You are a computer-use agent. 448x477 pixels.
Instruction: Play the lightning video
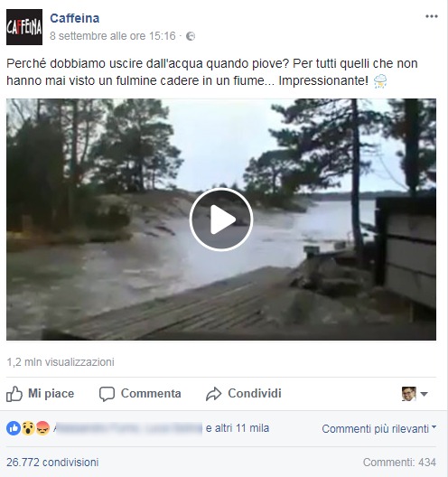221,220
